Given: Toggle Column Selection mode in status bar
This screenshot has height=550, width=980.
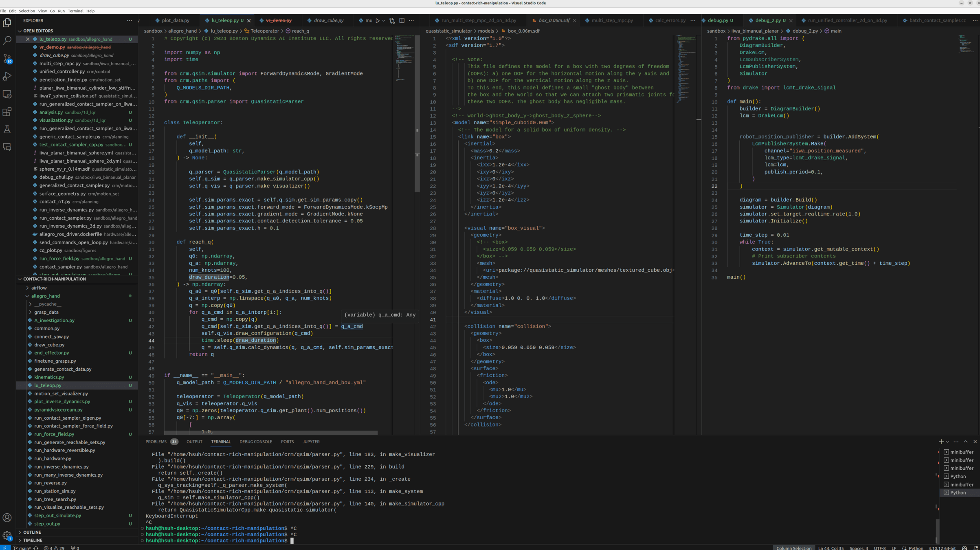Looking at the screenshot, I should point(793,548).
